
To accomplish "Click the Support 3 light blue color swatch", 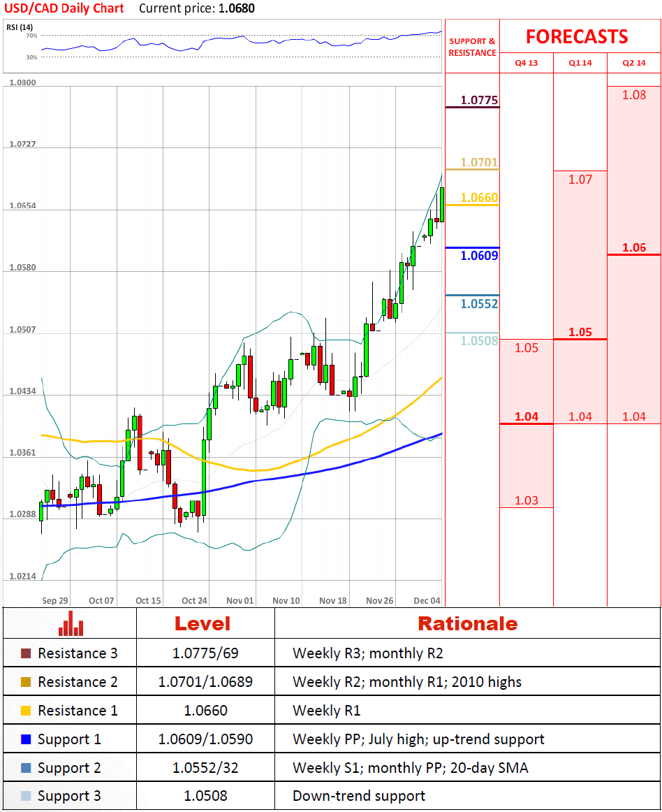I will [x=26, y=796].
